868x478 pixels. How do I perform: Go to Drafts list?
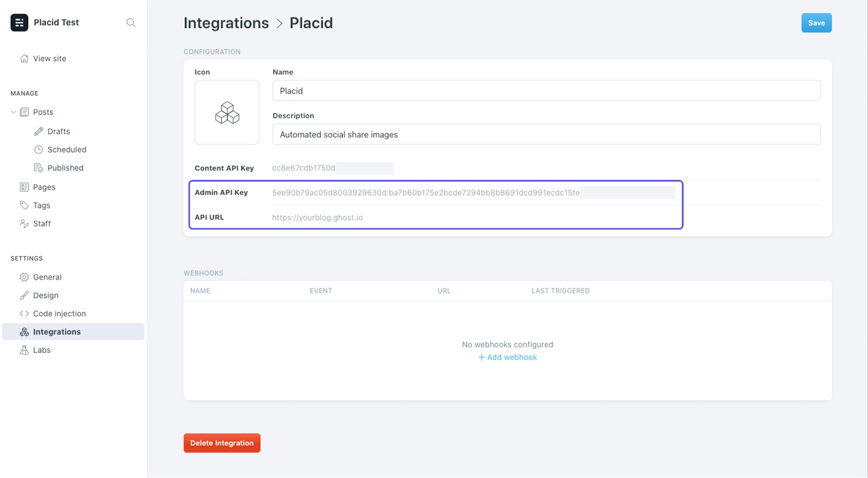[x=59, y=131]
